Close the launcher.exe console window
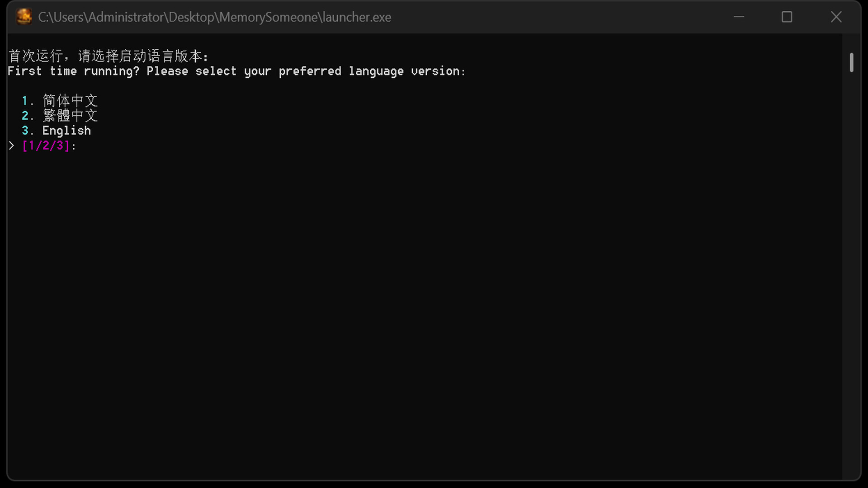The width and height of the screenshot is (868, 488). point(836,17)
